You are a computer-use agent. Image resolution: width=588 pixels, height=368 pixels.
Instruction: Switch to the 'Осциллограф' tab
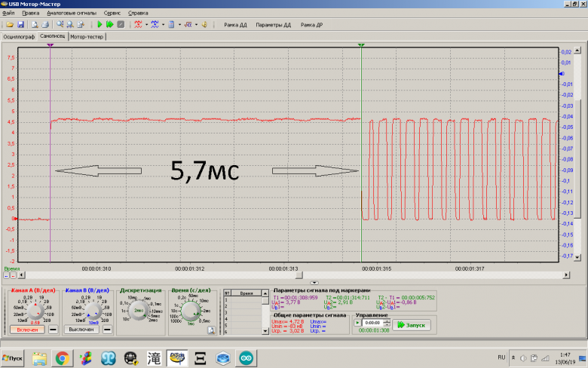click(18, 35)
